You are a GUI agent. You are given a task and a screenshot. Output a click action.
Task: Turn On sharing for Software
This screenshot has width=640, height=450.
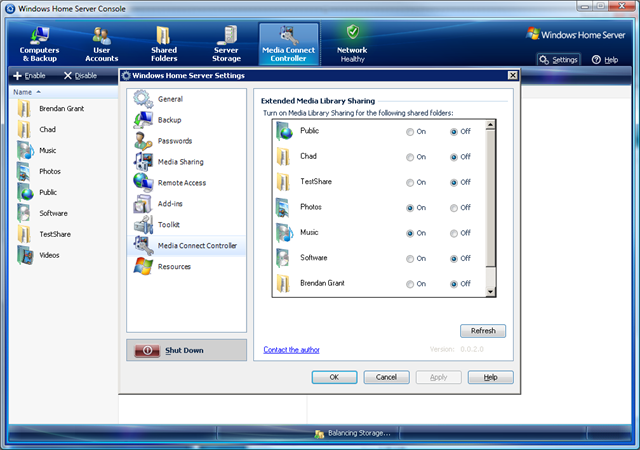pyautogui.click(x=410, y=259)
